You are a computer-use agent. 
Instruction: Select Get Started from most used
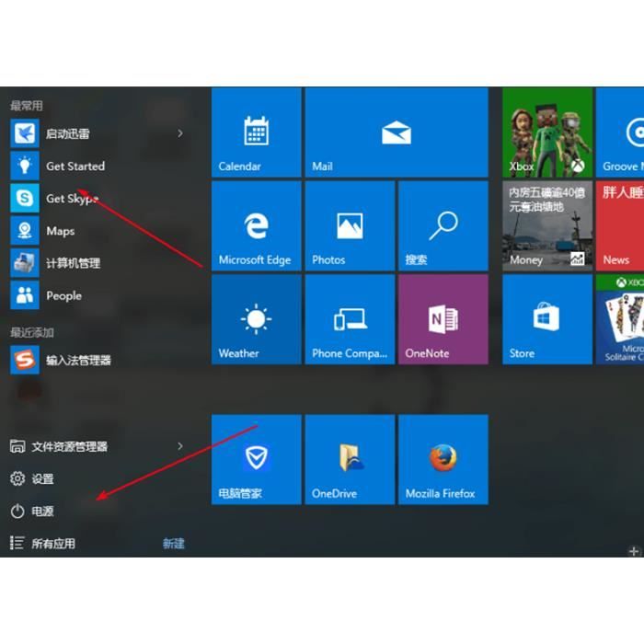pos(75,166)
